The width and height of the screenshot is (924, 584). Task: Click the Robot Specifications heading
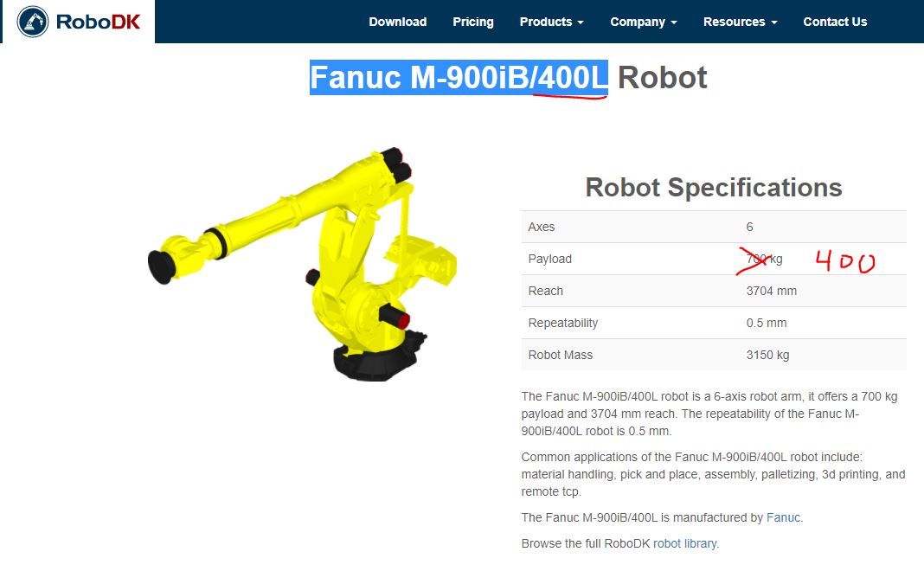coord(714,188)
